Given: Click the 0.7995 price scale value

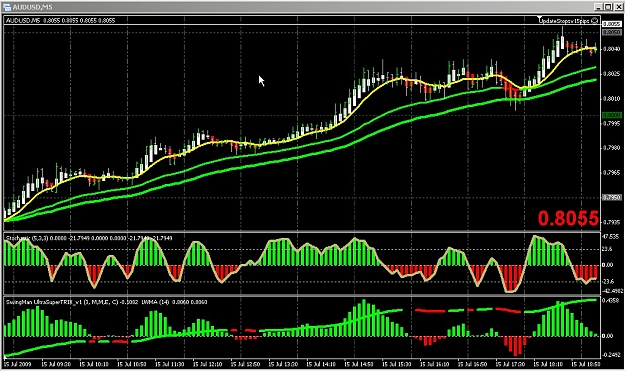Looking at the screenshot, I should click(611, 124).
